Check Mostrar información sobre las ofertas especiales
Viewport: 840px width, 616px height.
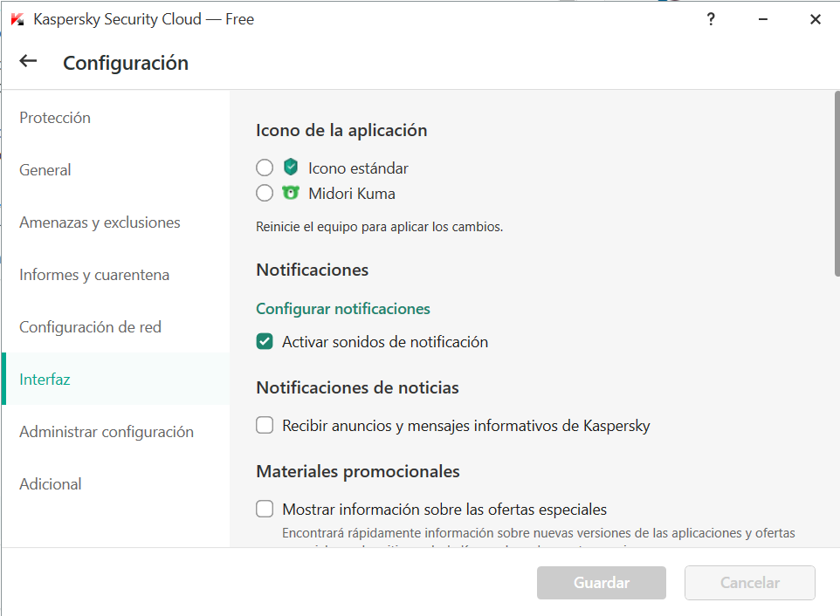point(265,510)
